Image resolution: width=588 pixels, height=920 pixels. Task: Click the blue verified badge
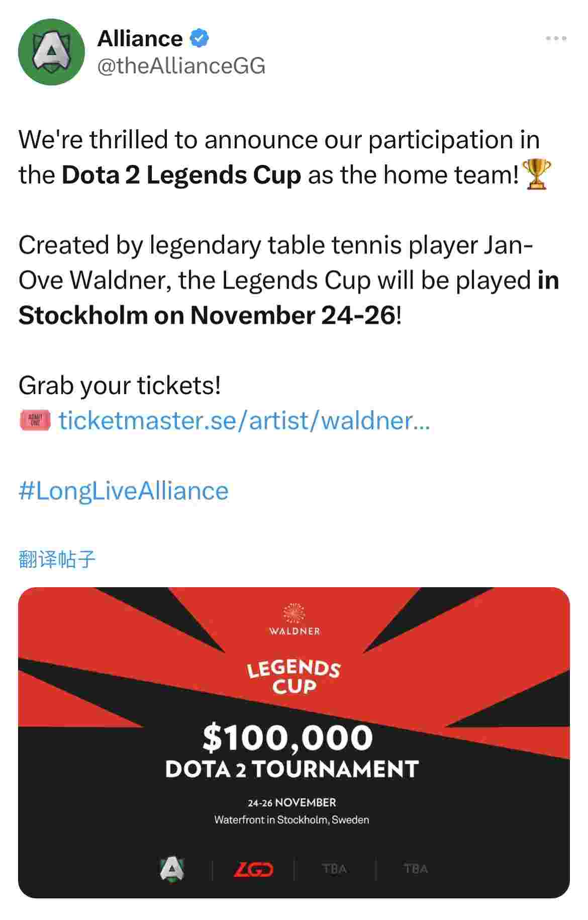[200, 39]
